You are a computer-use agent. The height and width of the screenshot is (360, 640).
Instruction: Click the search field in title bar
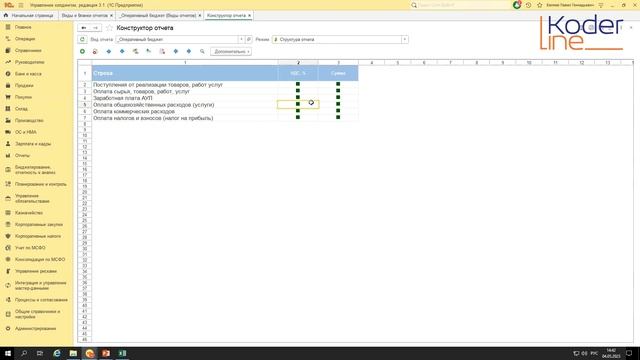tap(460, 5)
